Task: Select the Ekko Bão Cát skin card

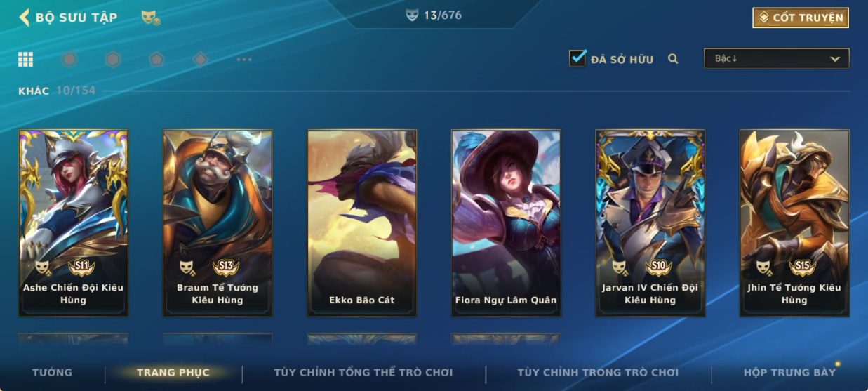Action: (362, 223)
